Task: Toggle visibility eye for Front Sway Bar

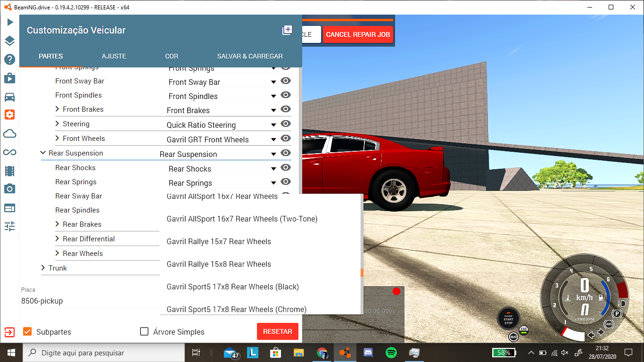Action: (286, 81)
